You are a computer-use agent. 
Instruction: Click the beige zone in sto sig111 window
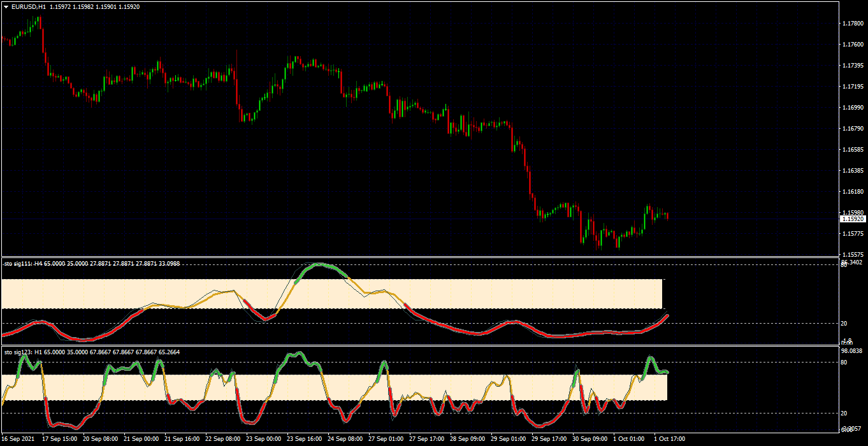click(331, 294)
